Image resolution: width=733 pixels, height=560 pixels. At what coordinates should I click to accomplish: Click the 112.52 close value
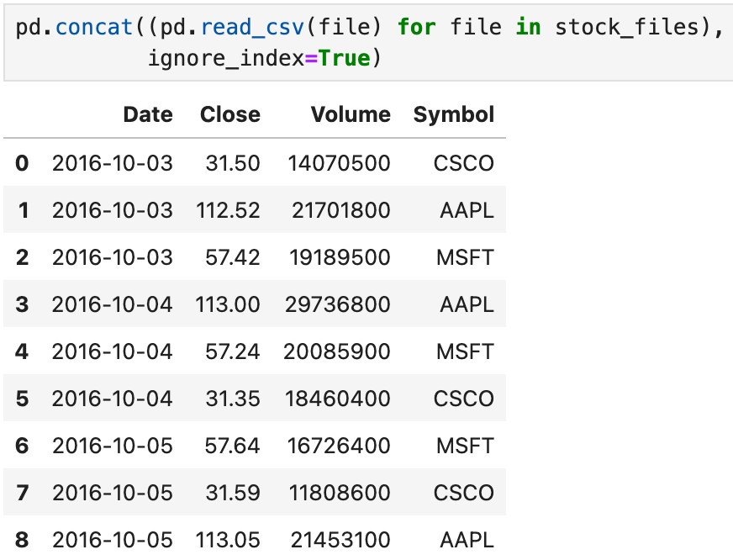pos(228,210)
